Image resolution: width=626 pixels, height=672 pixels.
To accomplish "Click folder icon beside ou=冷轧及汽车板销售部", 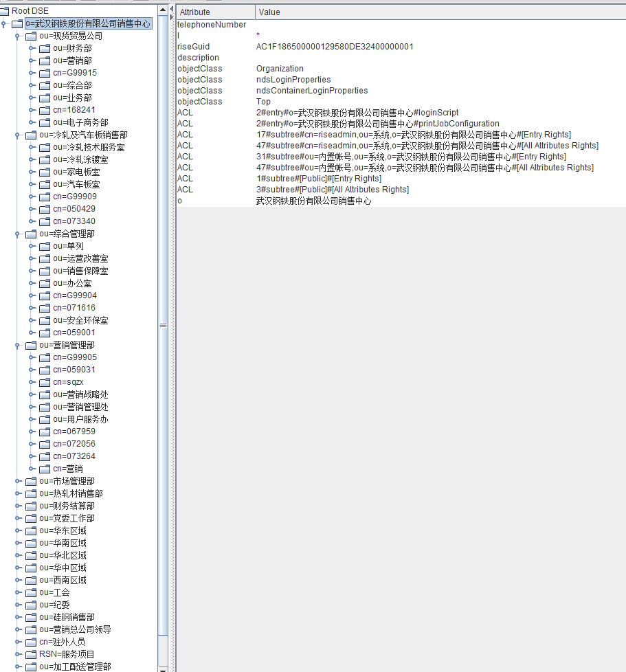I will (31, 135).
